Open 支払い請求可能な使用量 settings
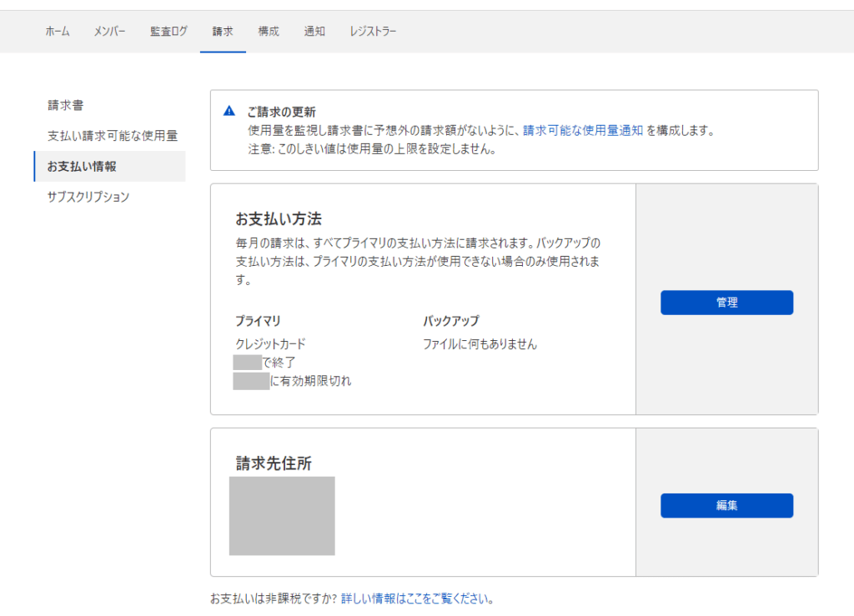This screenshot has width=854, height=616. pyautogui.click(x=111, y=135)
